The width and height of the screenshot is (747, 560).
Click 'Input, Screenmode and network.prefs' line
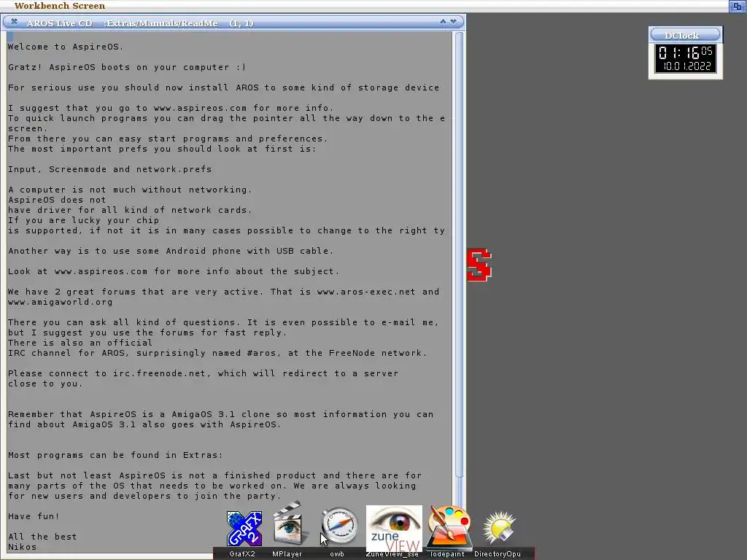[x=109, y=169]
